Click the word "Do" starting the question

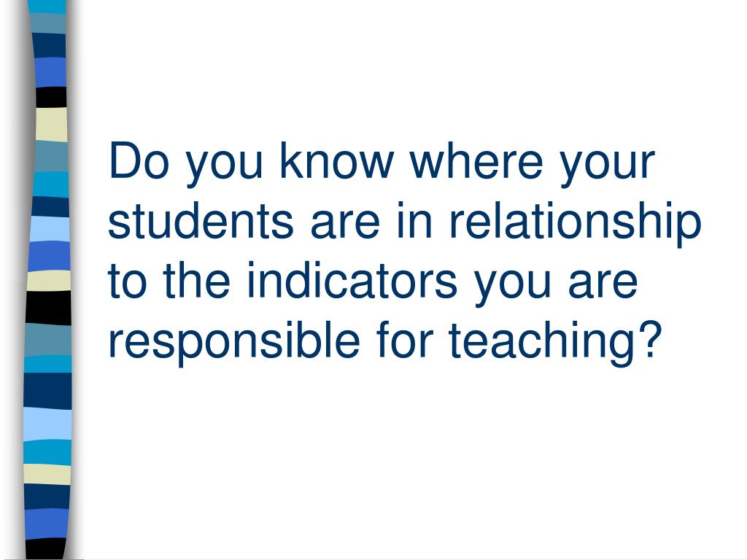pos(139,160)
